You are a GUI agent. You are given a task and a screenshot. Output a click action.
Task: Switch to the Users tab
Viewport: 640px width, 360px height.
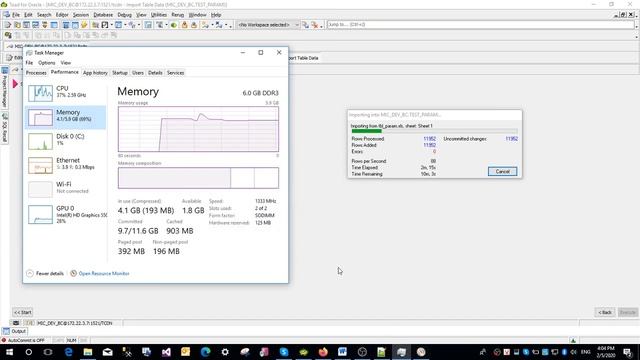coord(138,73)
